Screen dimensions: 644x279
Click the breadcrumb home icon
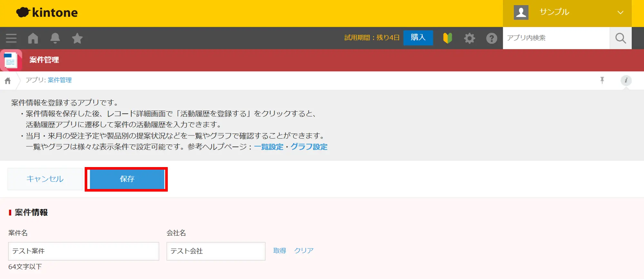pyautogui.click(x=8, y=81)
